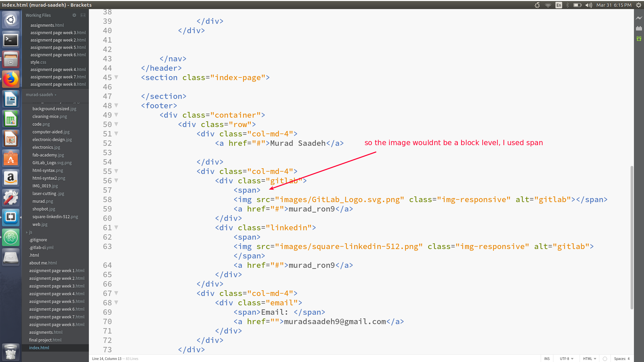This screenshot has height=362, width=644.
Task: Open LibreOffice Writer in the dock
Action: coord(11,99)
